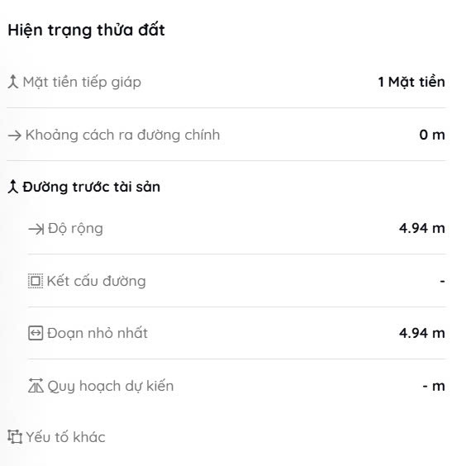Click the dash value of Kết cấu đường

point(442,282)
